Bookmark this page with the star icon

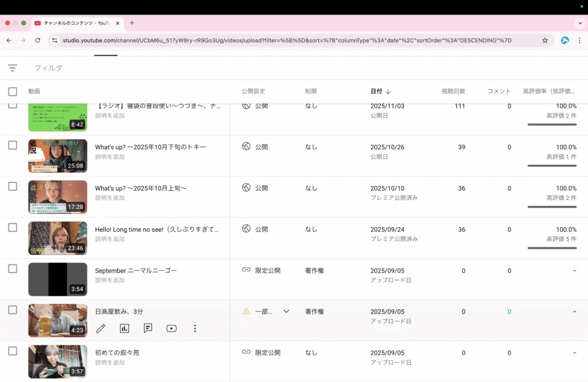click(545, 41)
